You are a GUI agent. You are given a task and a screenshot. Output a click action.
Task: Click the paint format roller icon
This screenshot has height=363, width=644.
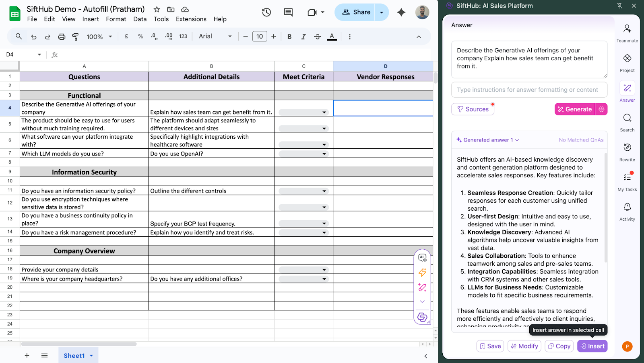tap(75, 37)
